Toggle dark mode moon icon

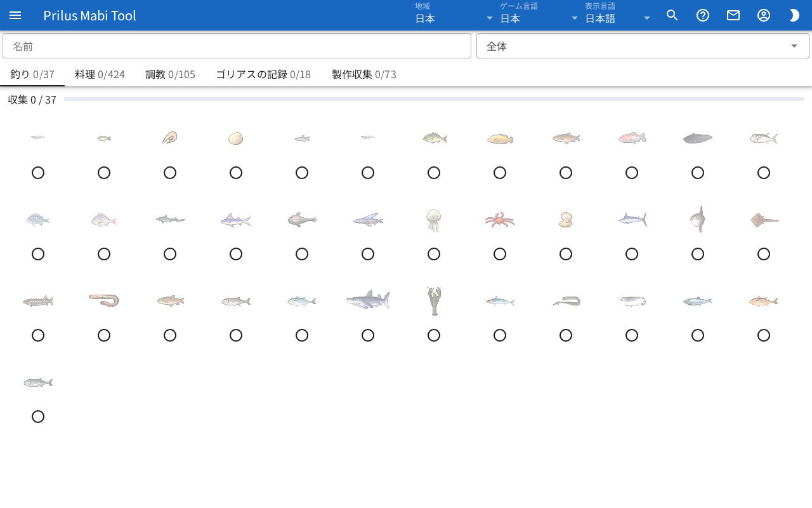794,15
